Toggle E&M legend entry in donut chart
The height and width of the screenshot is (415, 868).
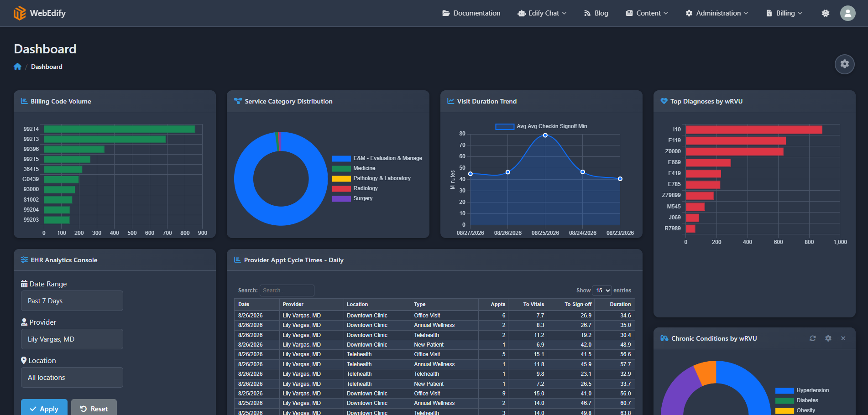377,158
